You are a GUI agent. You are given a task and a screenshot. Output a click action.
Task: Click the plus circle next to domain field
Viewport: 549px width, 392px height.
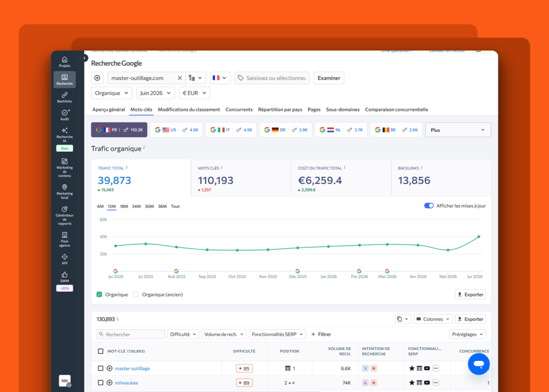point(98,78)
